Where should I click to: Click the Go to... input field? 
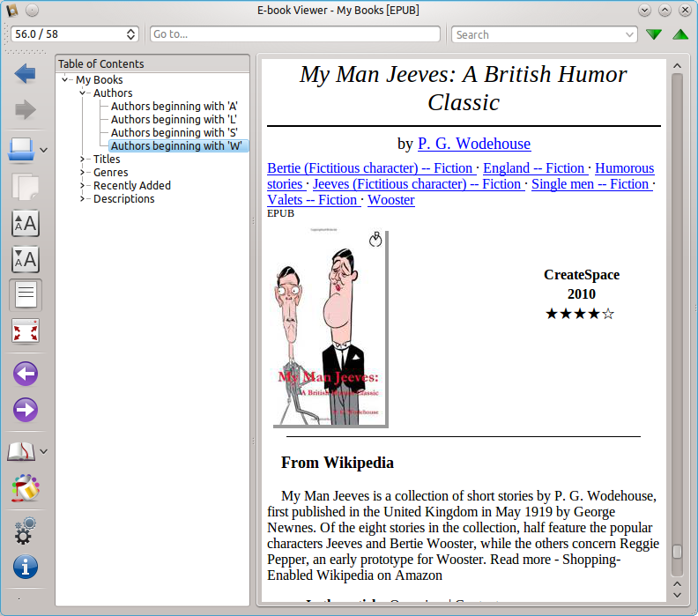tap(295, 34)
